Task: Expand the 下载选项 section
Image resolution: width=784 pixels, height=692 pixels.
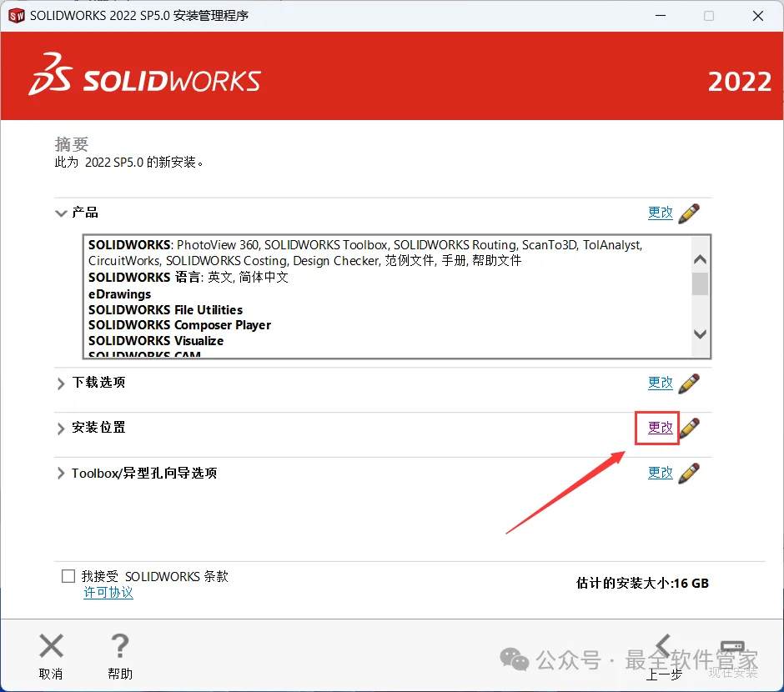Action: click(x=61, y=384)
